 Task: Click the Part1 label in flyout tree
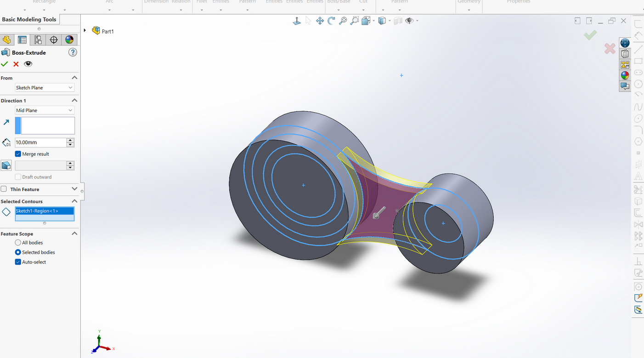click(x=108, y=31)
